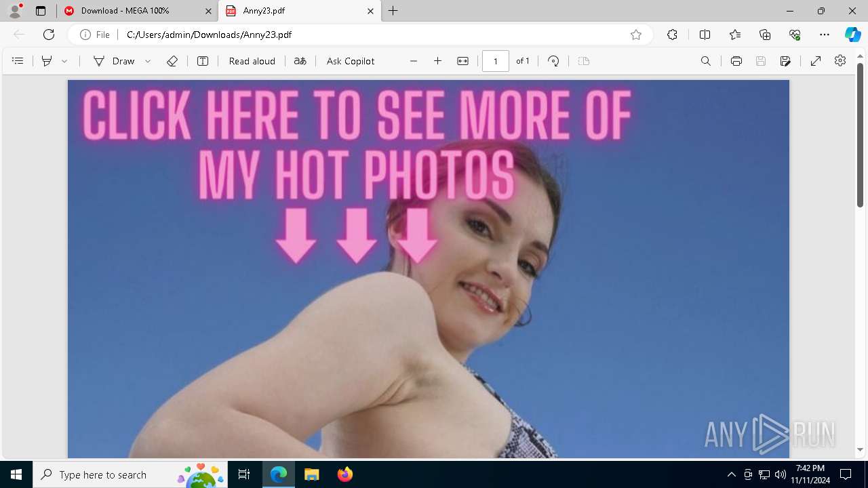The image size is (868, 488).
Task: Launch Firefox from the taskbar
Action: click(344, 474)
